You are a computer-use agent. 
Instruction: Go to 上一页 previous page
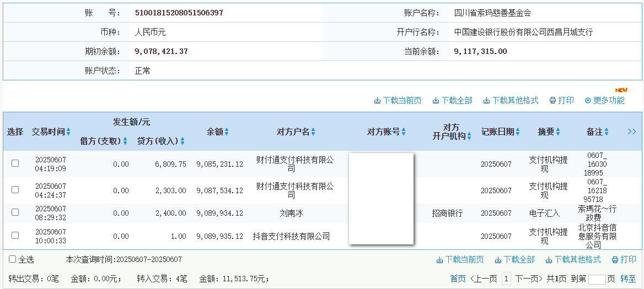pyautogui.click(x=484, y=279)
